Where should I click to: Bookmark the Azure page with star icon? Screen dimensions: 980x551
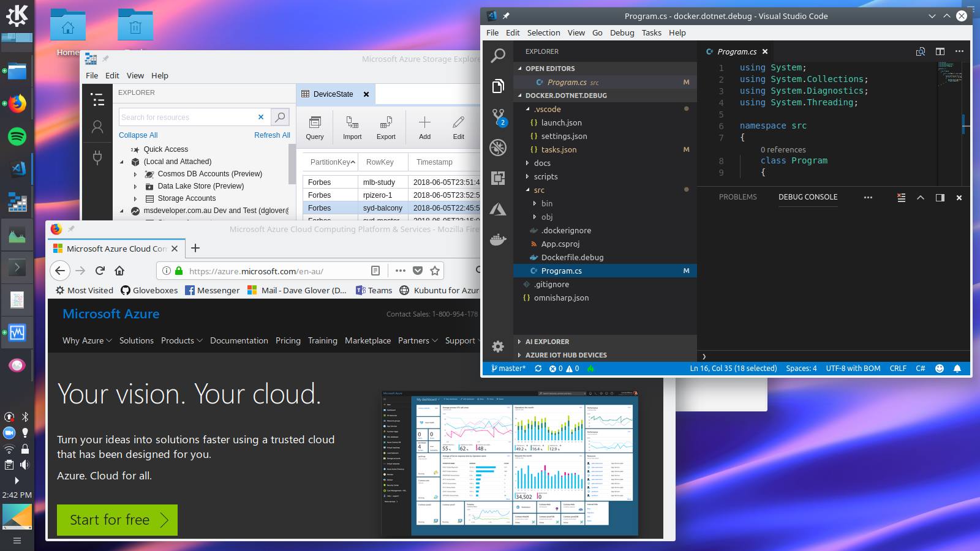435,271
